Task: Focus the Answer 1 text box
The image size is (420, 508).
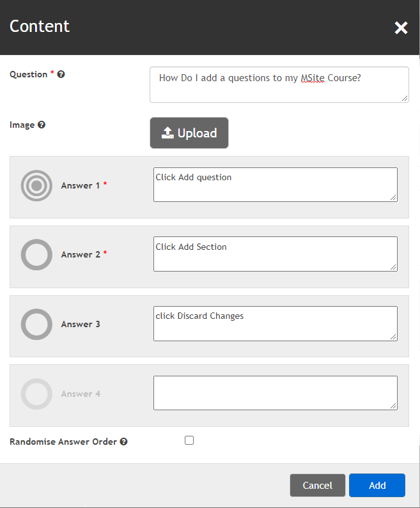Action: point(275,185)
